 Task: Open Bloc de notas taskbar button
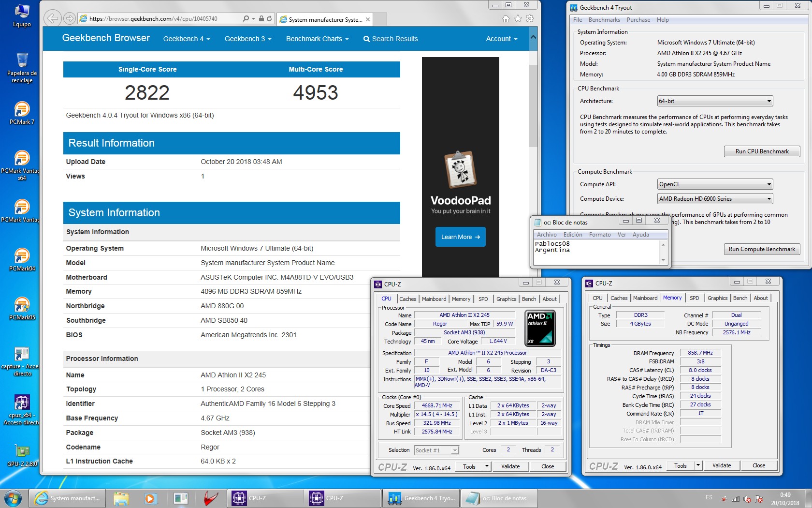coord(499,498)
